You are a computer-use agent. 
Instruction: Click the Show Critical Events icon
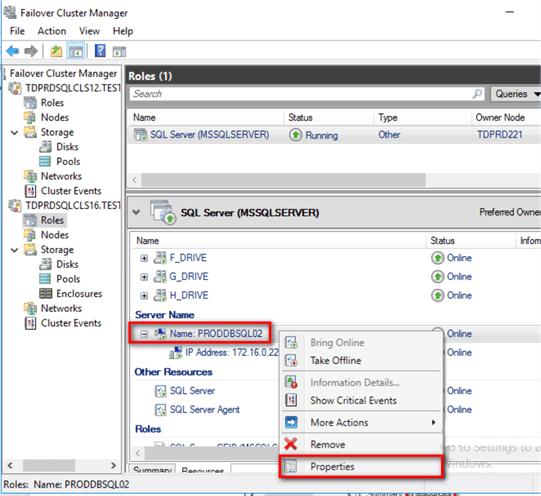click(x=291, y=400)
